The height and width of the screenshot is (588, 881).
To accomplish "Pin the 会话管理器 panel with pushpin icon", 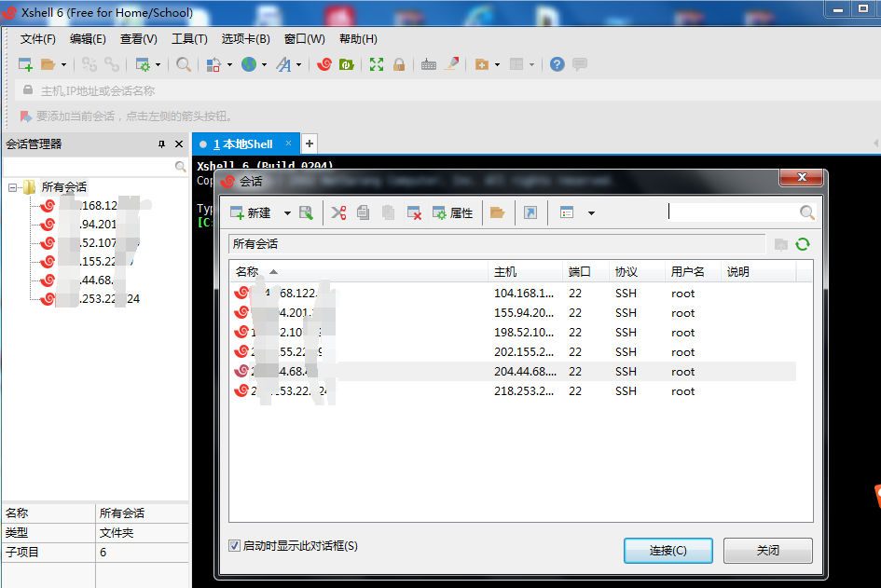I will coord(162,144).
